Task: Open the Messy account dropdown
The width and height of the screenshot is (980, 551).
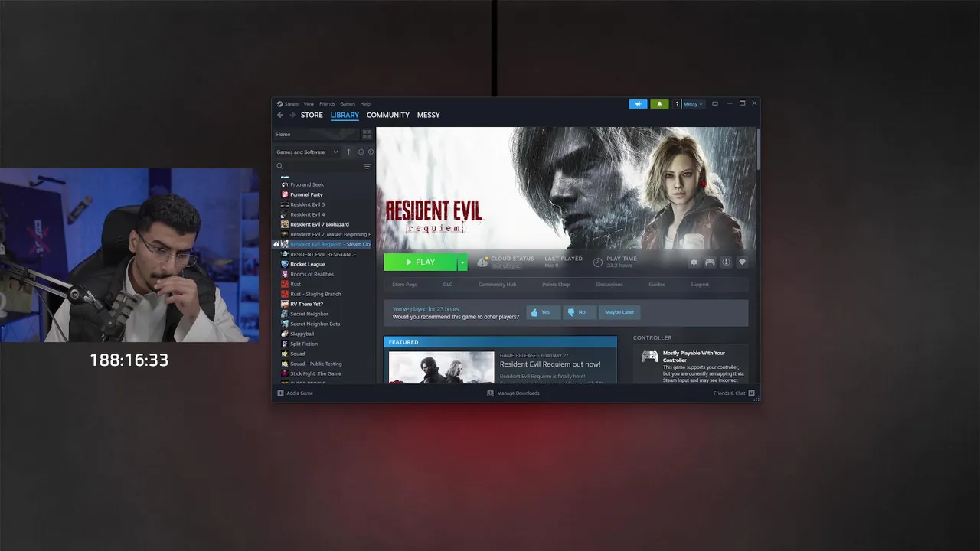Action: click(x=693, y=104)
